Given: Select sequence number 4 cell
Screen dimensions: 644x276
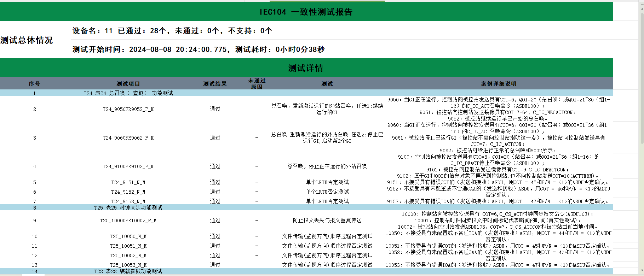Looking at the screenshot, I should (x=34, y=166).
